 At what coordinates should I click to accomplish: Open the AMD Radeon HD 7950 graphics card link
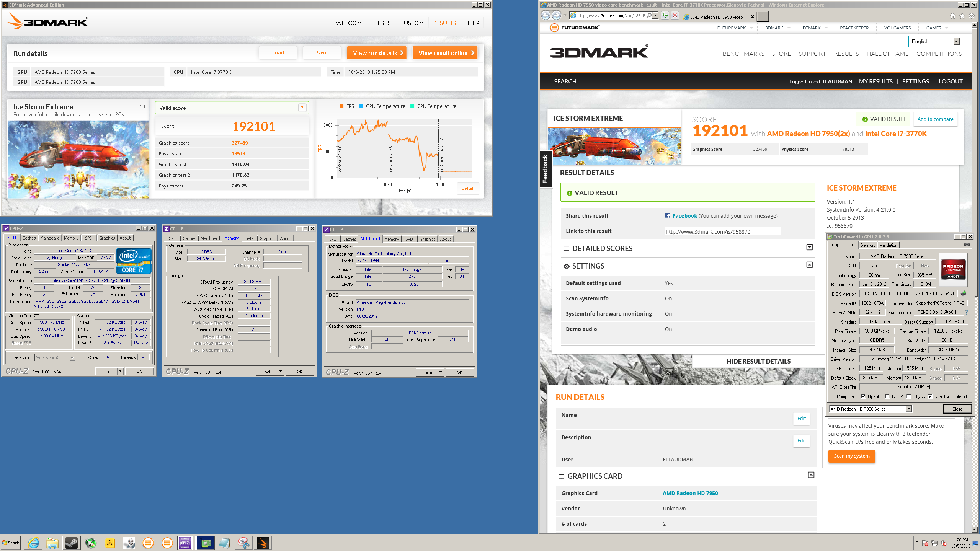690,493
